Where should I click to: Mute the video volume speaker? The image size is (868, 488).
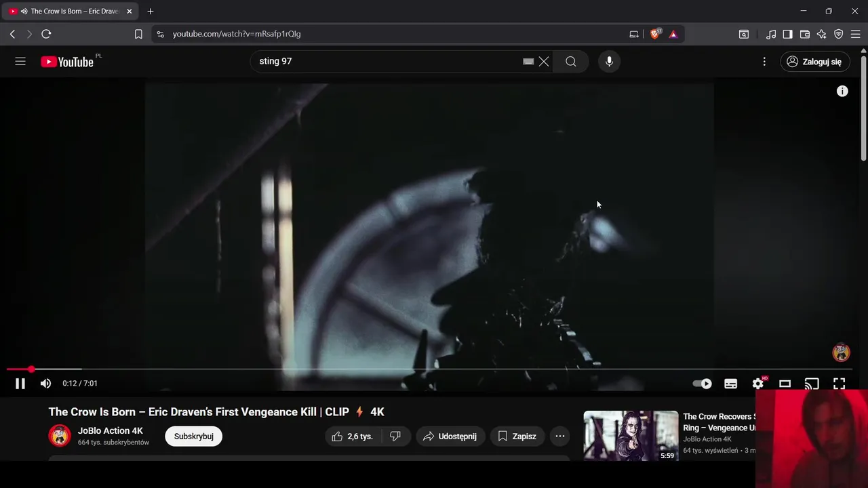point(45,384)
